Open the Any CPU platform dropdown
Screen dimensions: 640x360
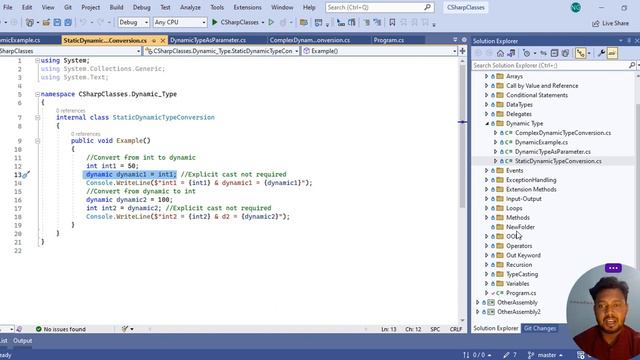tap(180, 22)
